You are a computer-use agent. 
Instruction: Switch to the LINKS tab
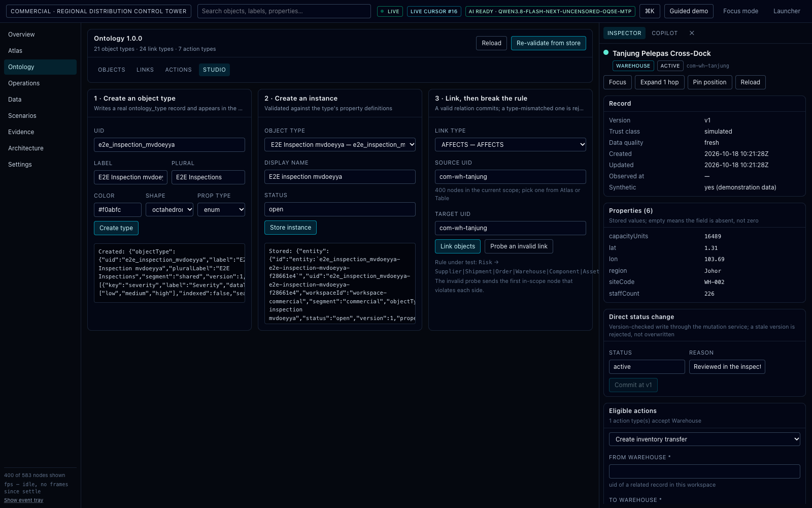pos(145,70)
